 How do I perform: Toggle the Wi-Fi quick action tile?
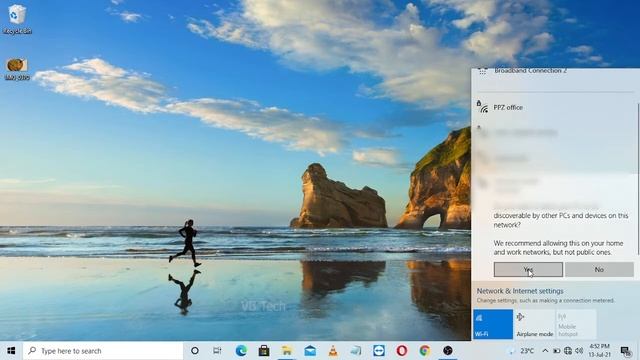coord(493,324)
